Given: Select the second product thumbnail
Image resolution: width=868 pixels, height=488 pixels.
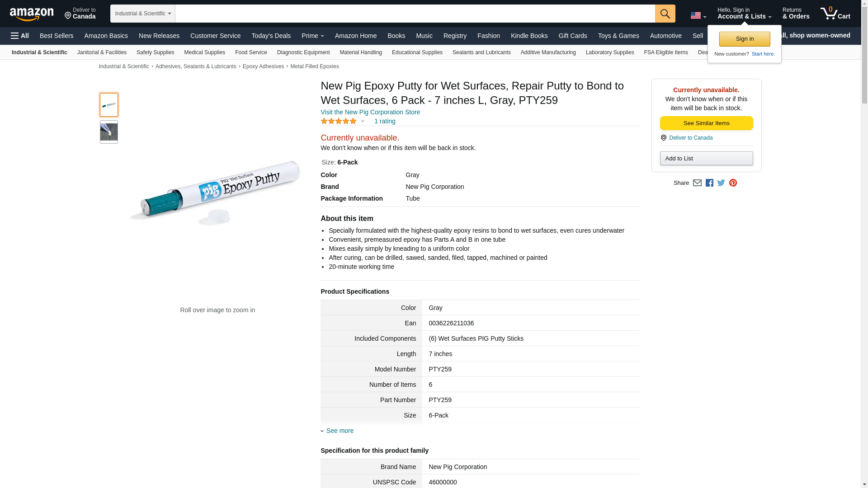Looking at the screenshot, I should [x=109, y=132].
